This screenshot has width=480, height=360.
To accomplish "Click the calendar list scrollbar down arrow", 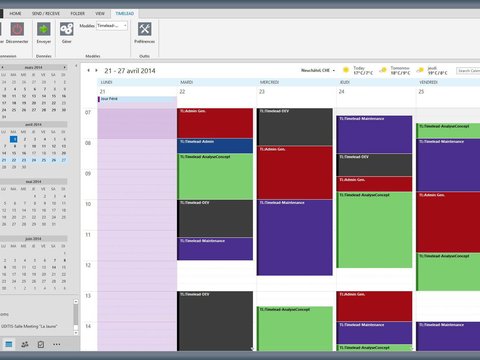I will pyautogui.click(x=76, y=333).
